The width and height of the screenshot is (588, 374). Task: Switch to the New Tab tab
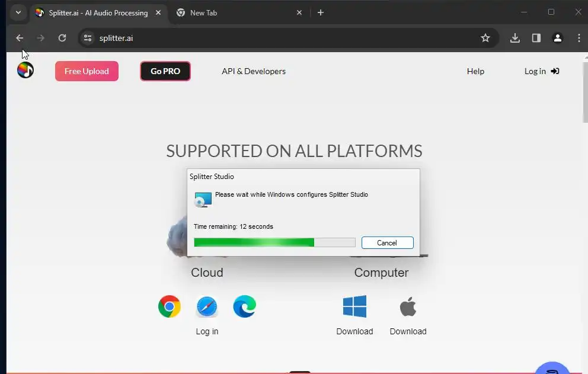point(239,13)
